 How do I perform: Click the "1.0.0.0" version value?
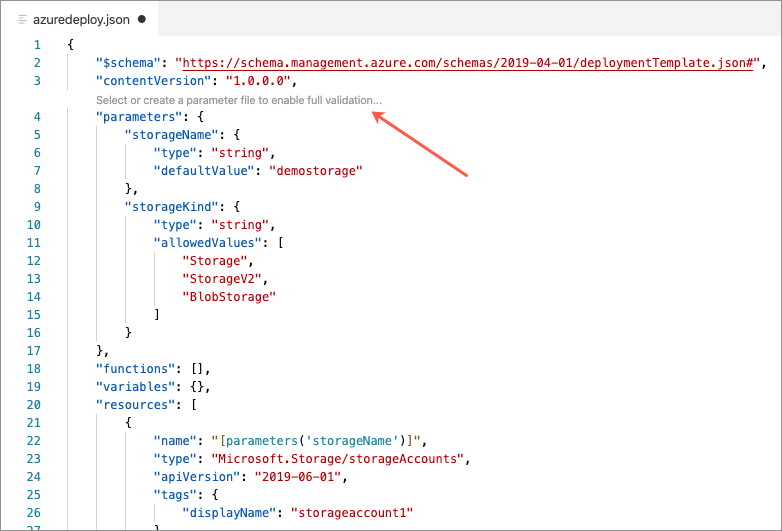coord(258,81)
